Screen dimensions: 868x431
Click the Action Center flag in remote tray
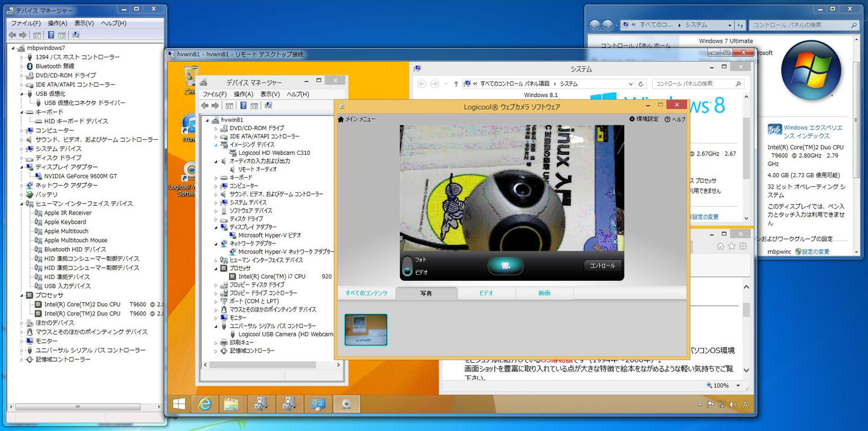tap(711, 404)
